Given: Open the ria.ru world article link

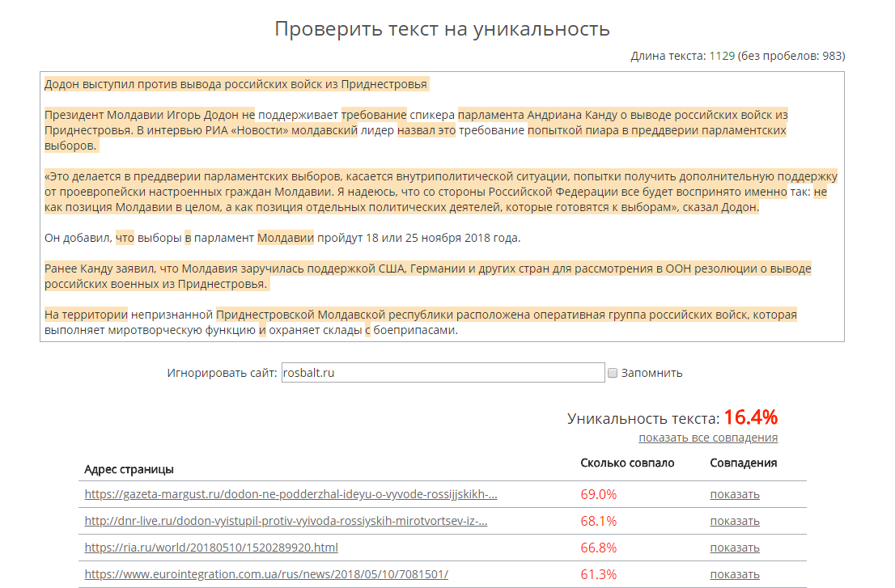Looking at the screenshot, I should (x=211, y=548).
